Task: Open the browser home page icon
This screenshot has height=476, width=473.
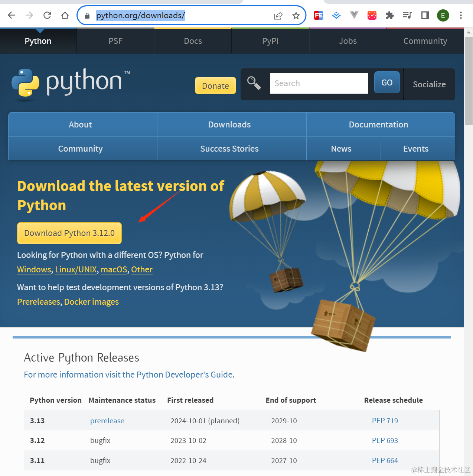Action: tap(65, 15)
